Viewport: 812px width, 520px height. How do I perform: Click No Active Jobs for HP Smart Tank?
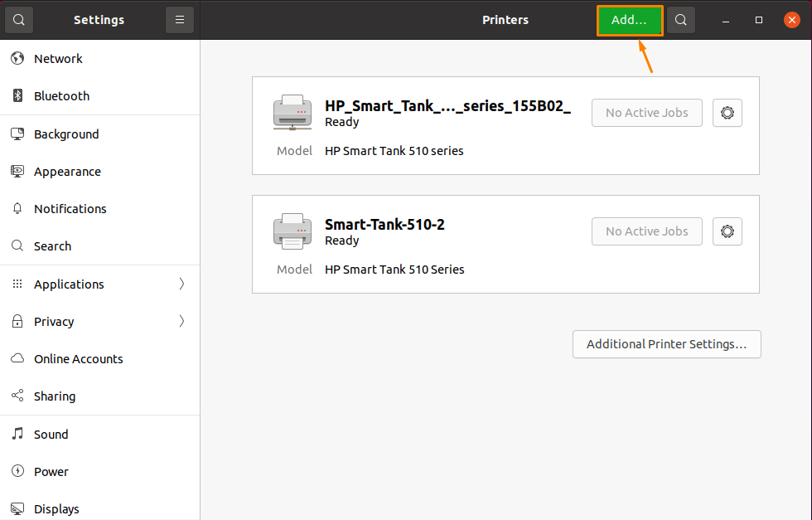pos(646,113)
